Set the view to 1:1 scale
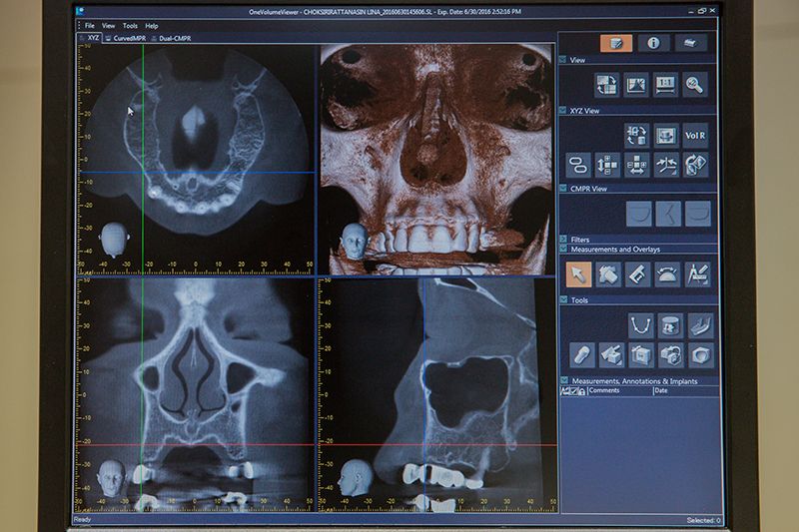The image size is (799, 532). [665, 85]
